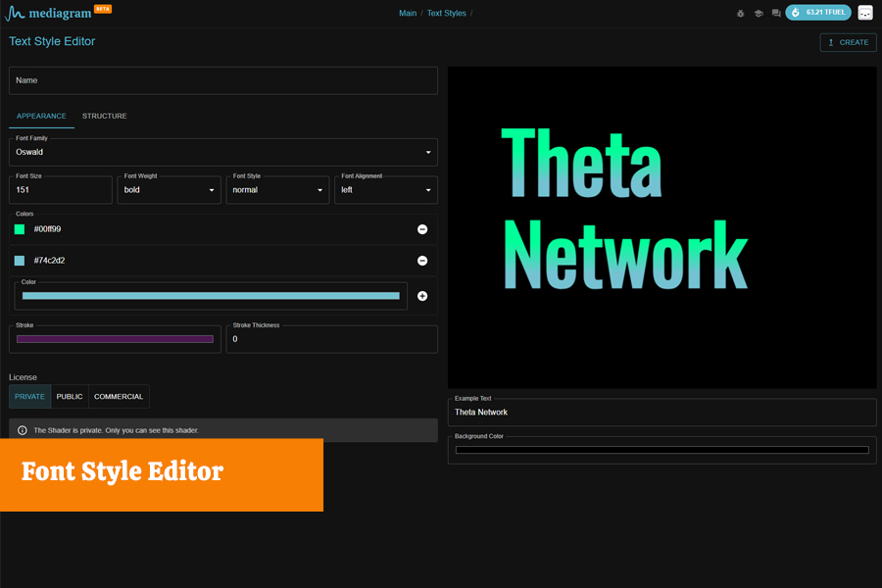Click the '#74c2d2' hex value text
Image resolution: width=882 pixels, height=588 pixels.
pos(49,261)
